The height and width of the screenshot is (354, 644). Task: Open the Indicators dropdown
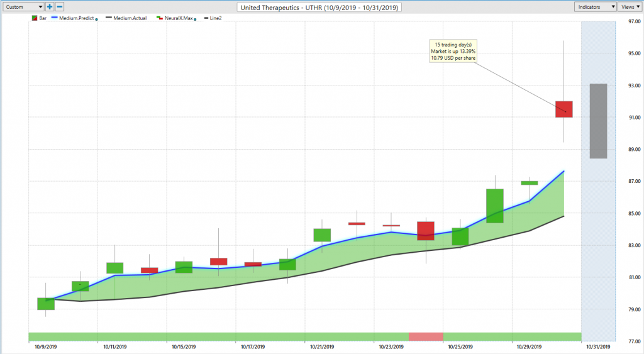coord(595,7)
